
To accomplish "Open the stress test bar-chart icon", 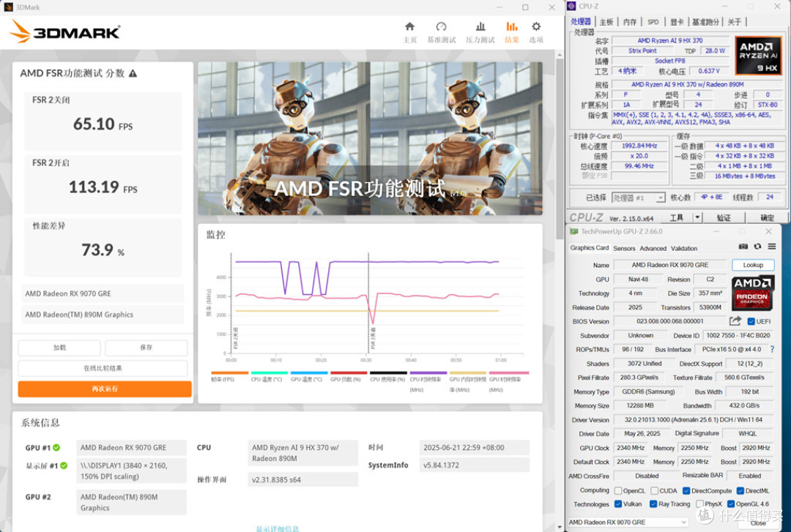I will 480,27.
